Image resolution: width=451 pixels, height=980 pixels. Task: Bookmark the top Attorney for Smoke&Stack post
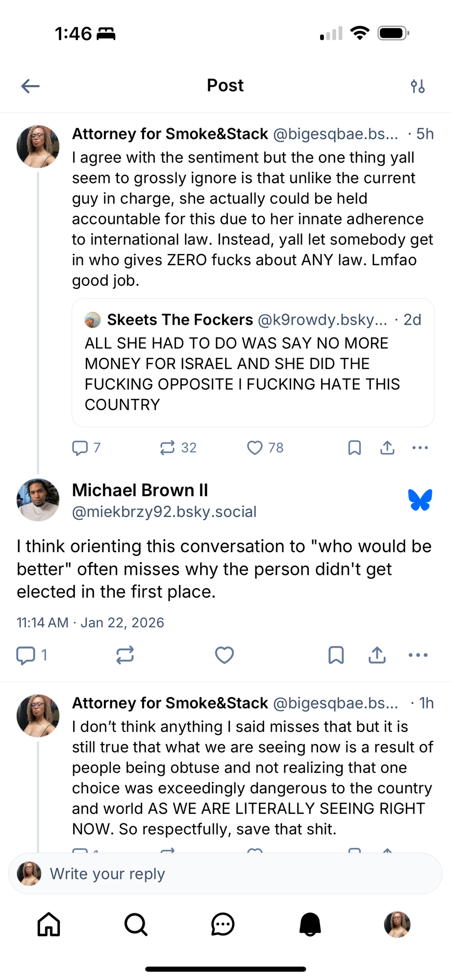coord(354,448)
